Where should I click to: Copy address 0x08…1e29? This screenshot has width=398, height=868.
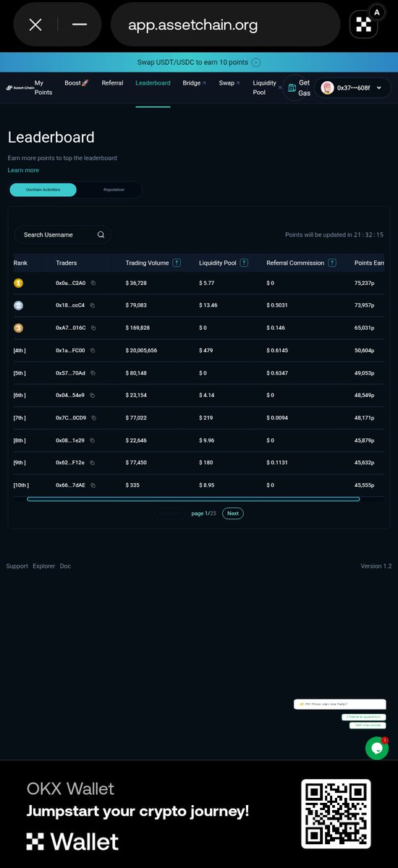click(93, 440)
